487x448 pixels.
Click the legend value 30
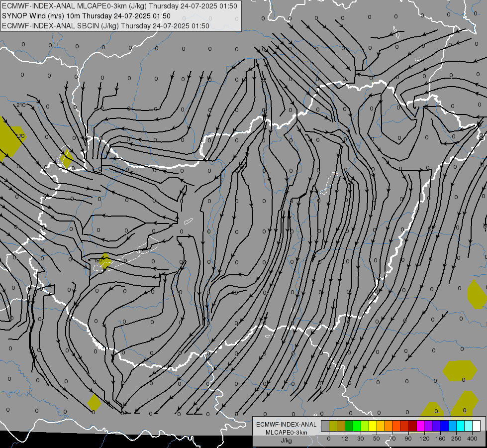(360, 439)
